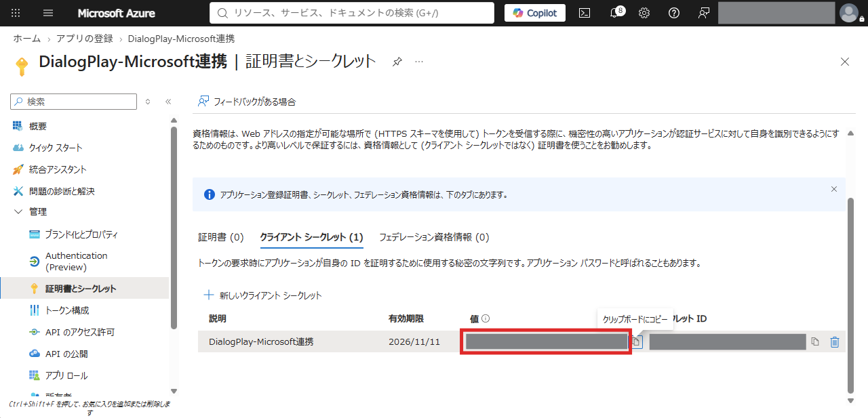
Task: Pin this blade with the pin icon
Action: pos(397,62)
